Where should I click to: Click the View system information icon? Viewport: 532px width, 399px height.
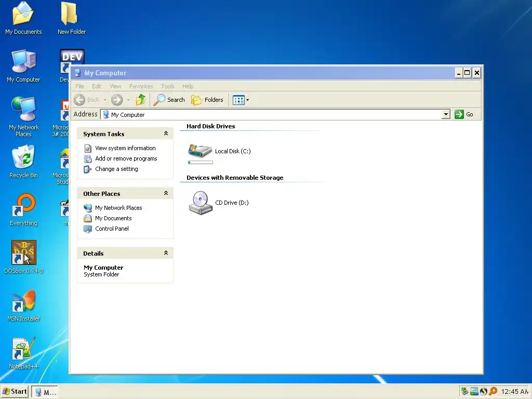pos(88,148)
